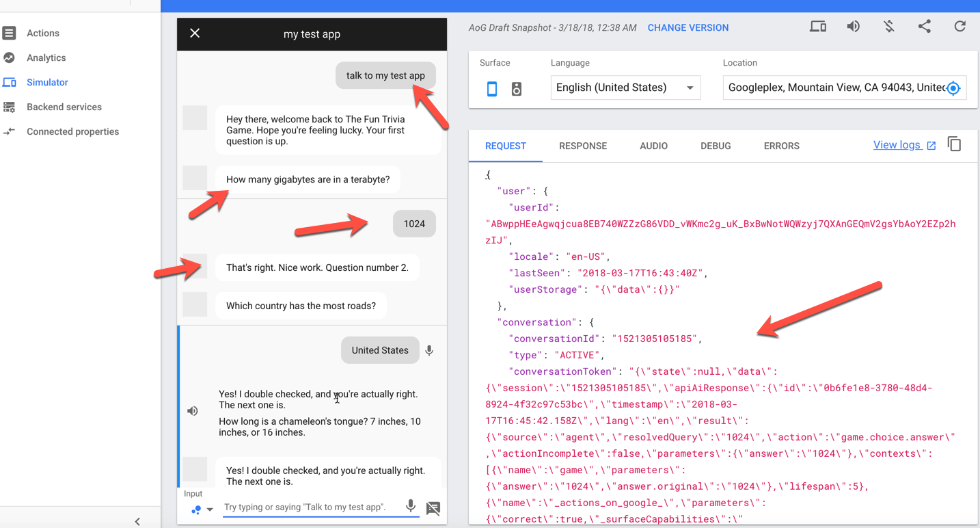Click "That's right. Nice work. Question number 2."

[317, 267]
